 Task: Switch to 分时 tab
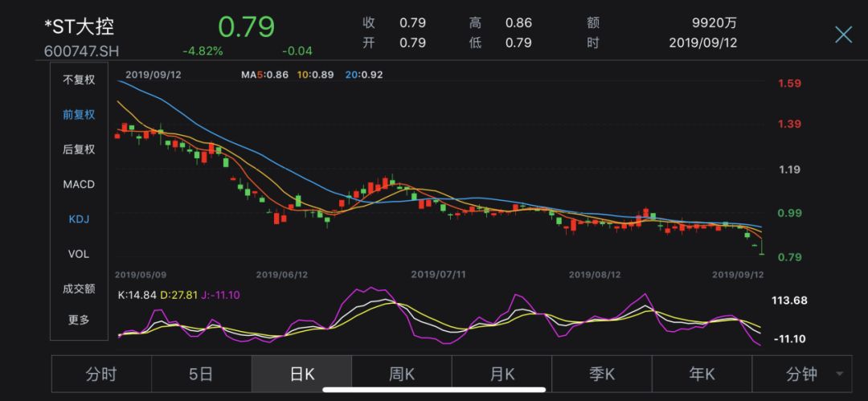(101, 374)
